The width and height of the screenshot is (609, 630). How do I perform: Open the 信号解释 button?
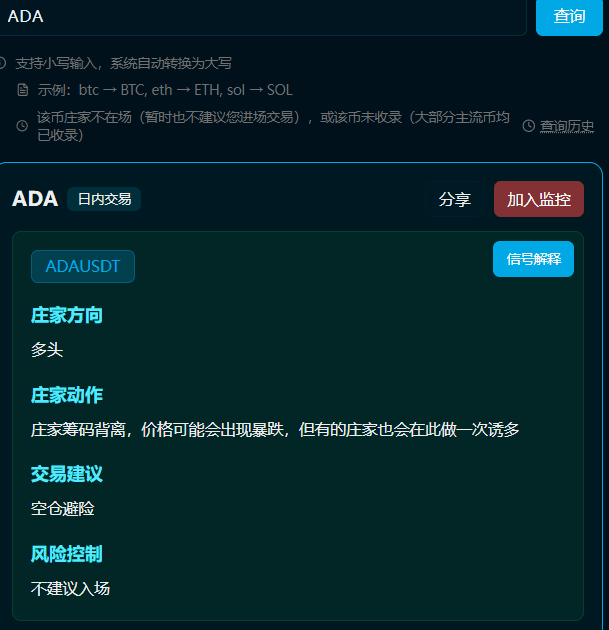coord(533,259)
